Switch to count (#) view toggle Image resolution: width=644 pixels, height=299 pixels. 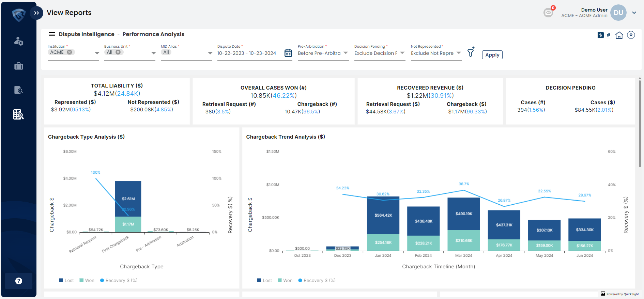pos(609,35)
